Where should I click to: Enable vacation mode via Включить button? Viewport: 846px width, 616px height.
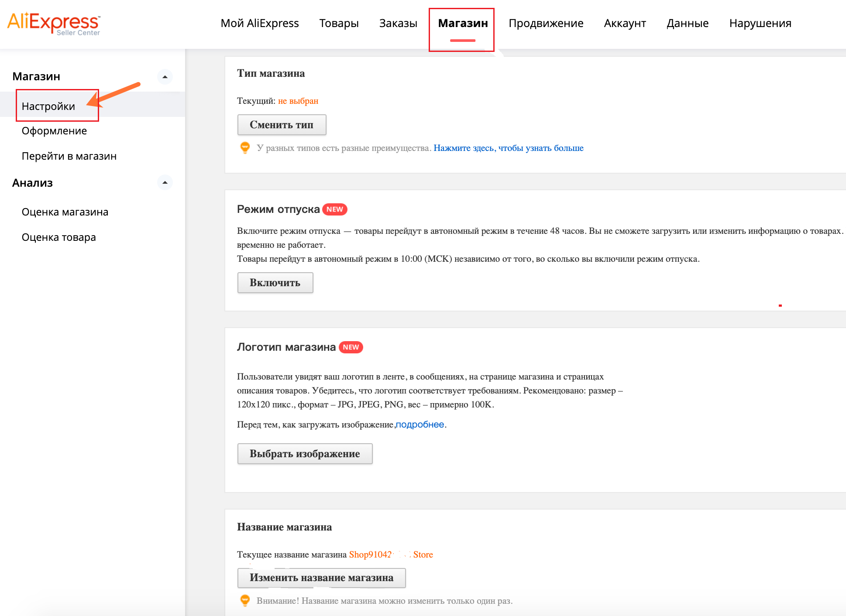coord(275,283)
